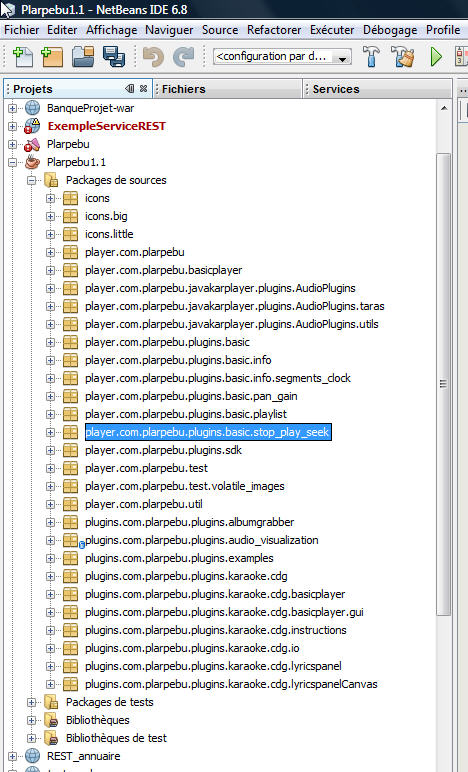Switch to the Services tab

coord(377,89)
